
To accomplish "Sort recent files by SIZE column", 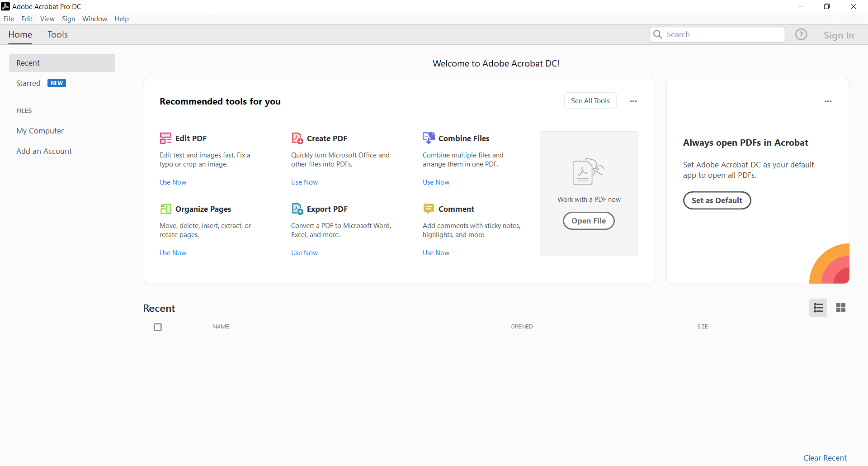I will tap(702, 327).
